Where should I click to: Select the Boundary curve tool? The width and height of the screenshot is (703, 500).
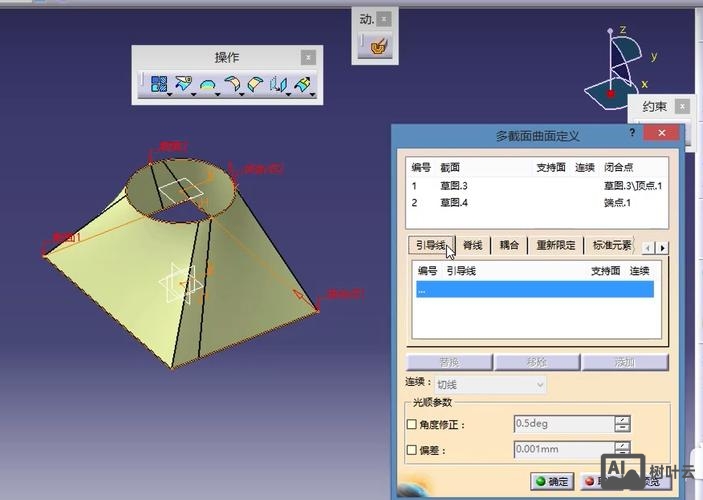tap(207, 84)
